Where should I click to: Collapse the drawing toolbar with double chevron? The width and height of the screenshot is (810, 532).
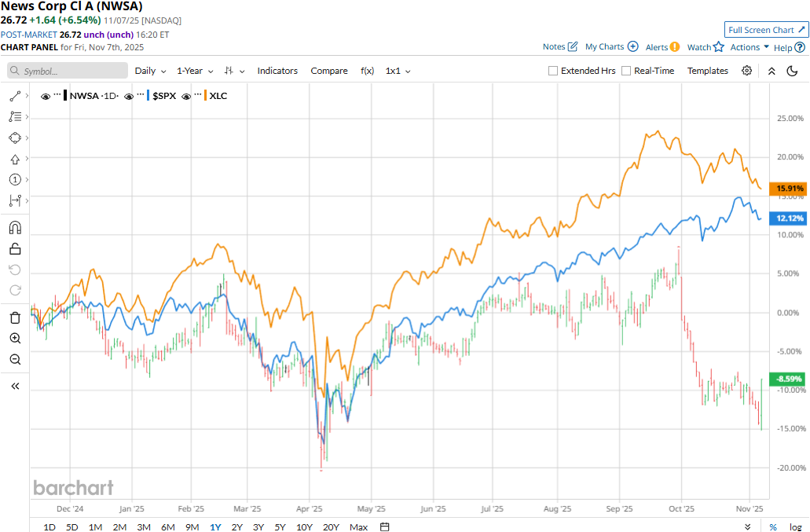[x=15, y=386]
